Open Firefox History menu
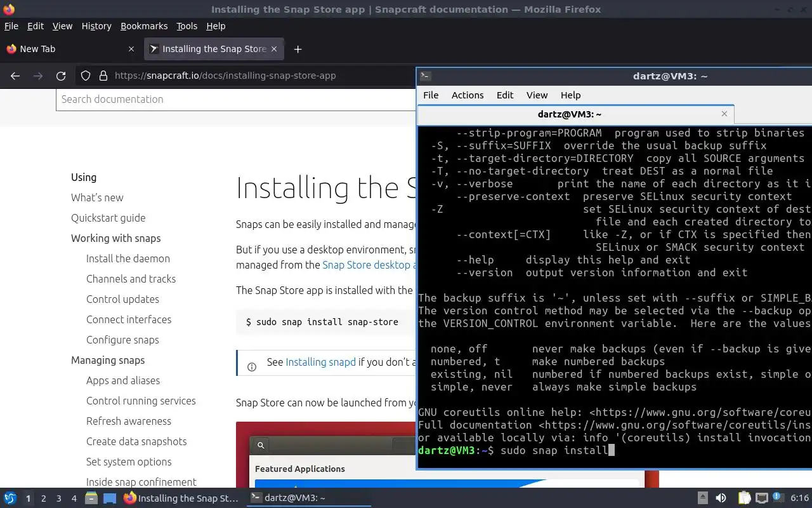812x508 pixels. tap(96, 26)
